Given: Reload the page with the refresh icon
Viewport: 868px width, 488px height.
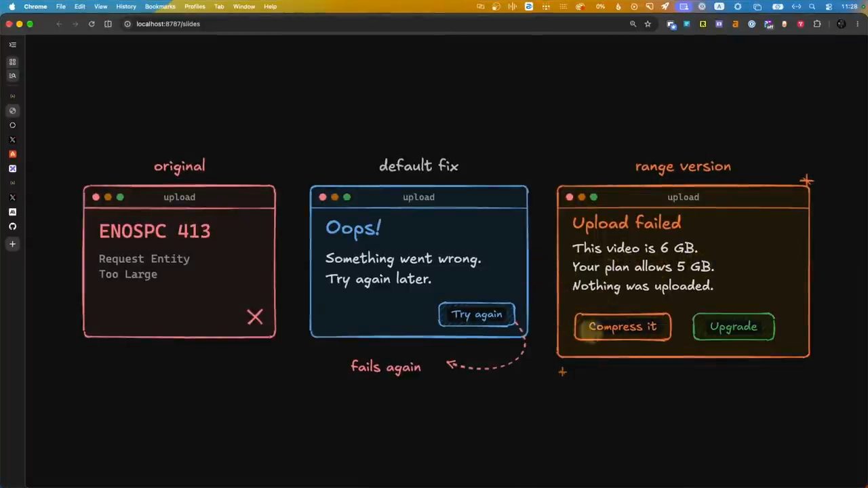Looking at the screenshot, I should coord(92,24).
